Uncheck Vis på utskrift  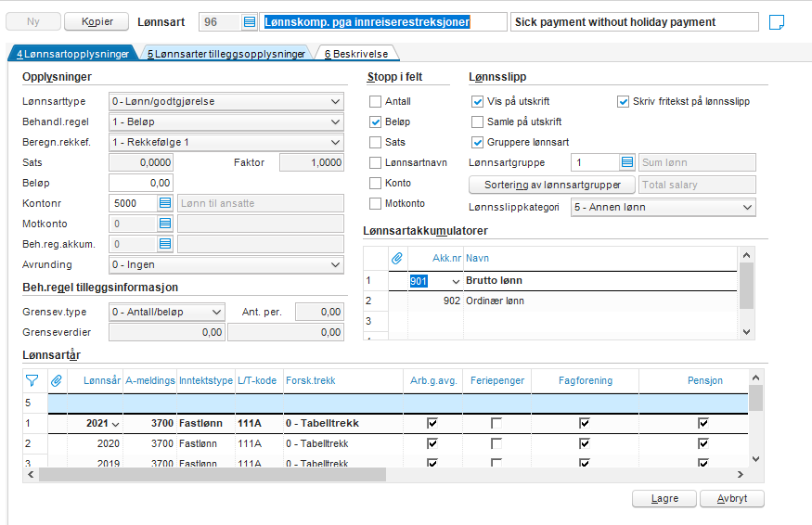pyautogui.click(x=478, y=101)
